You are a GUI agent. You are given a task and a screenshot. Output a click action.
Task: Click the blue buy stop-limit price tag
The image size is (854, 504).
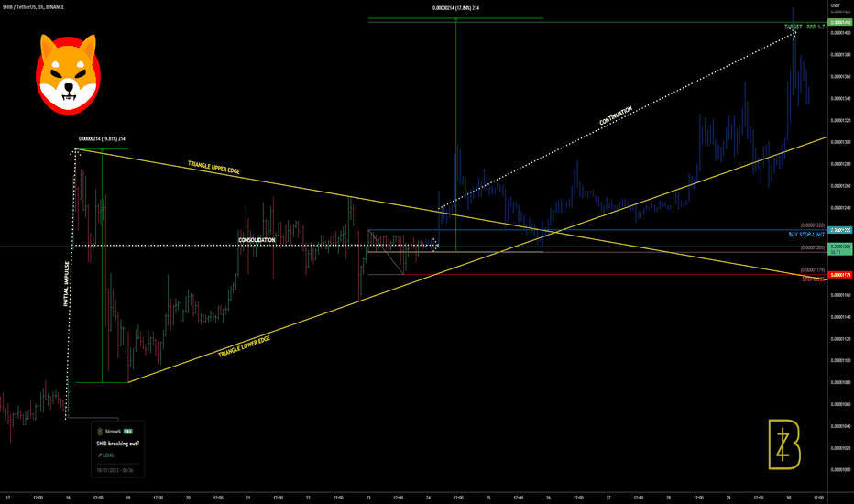840,231
